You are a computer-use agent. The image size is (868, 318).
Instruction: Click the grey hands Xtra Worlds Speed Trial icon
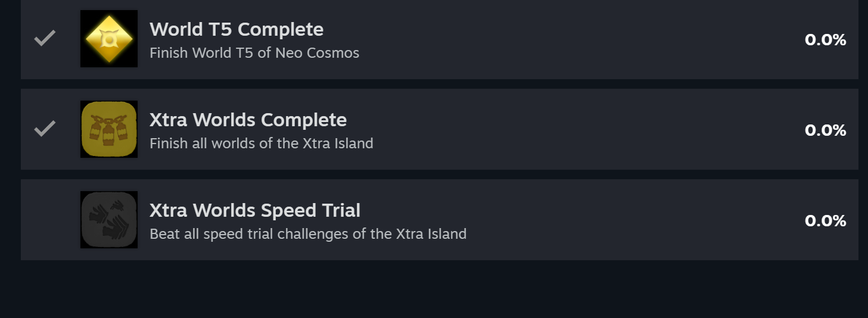109,220
